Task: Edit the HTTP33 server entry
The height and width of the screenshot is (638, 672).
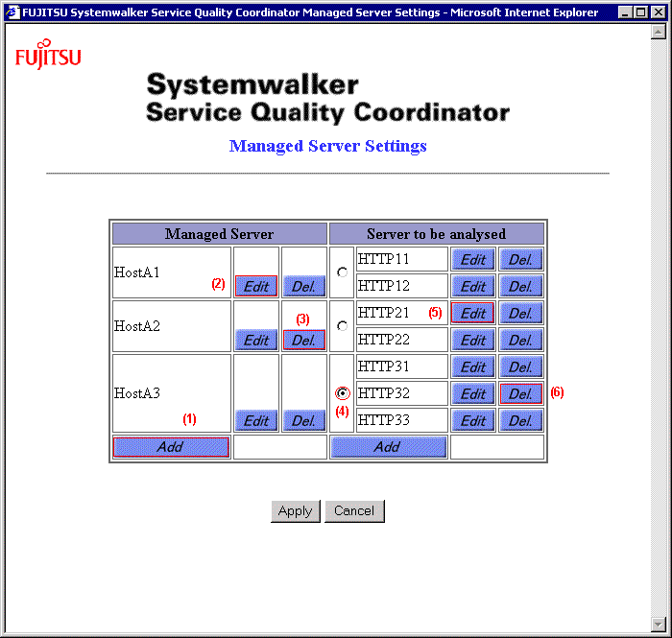Action: pos(472,420)
